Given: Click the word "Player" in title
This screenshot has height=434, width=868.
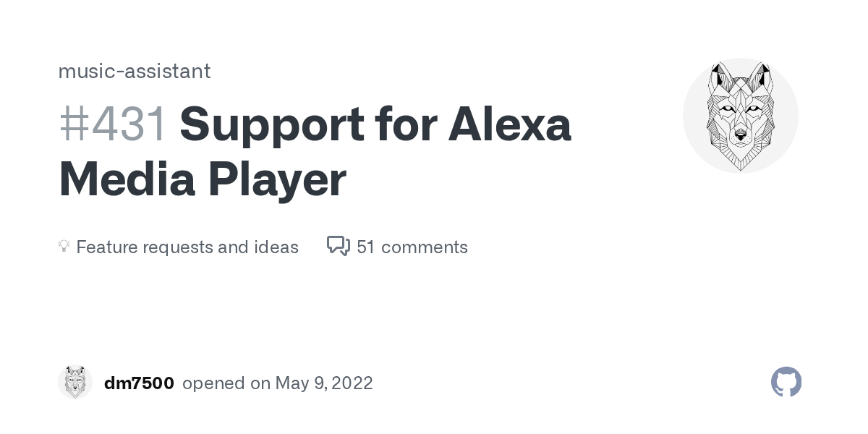Looking at the screenshot, I should pos(277,179).
